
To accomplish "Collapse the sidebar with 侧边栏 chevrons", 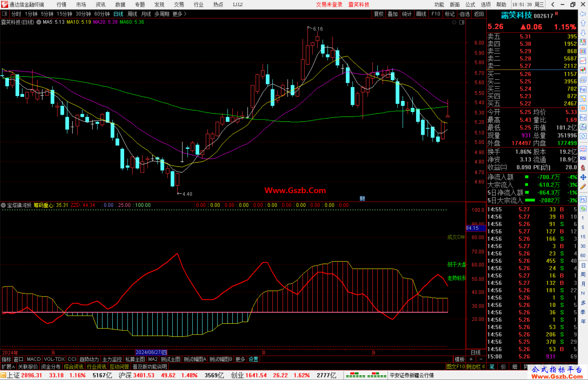I will [476, 367].
